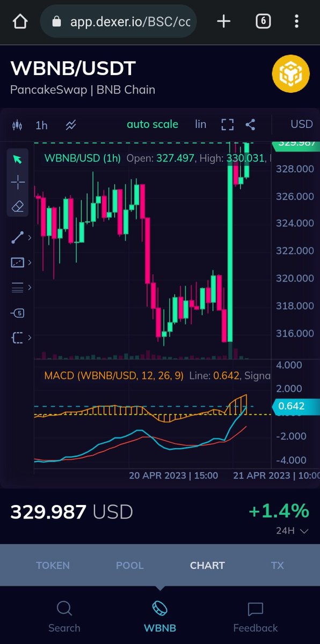Switch to the POOL tab
This screenshot has height=644, width=320.
click(x=130, y=565)
